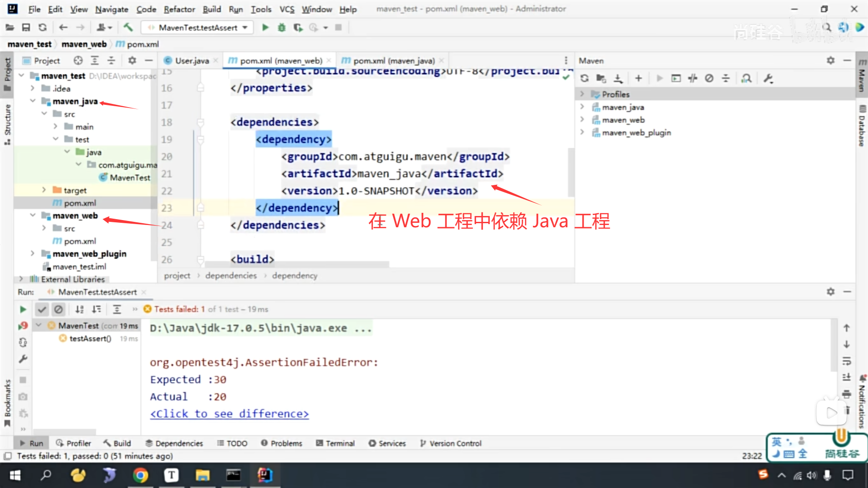The image size is (868, 488).
Task: Open the Terminal tool window button
Action: pyautogui.click(x=335, y=443)
